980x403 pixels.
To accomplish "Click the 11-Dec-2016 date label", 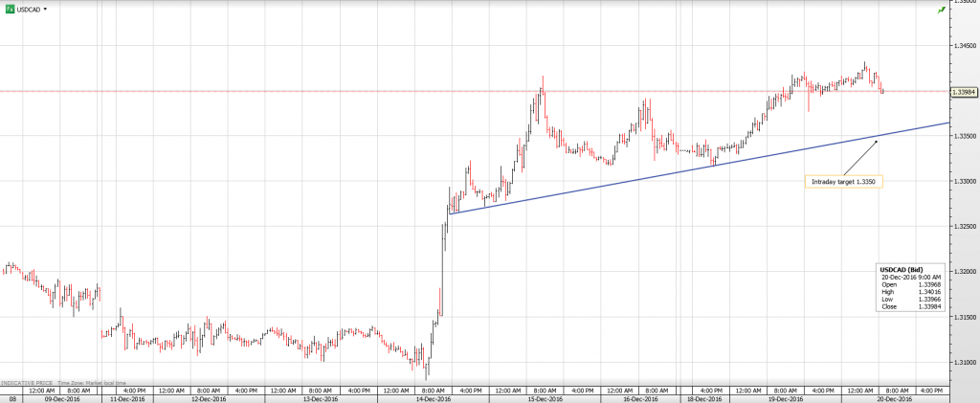I will click(x=127, y=398).
